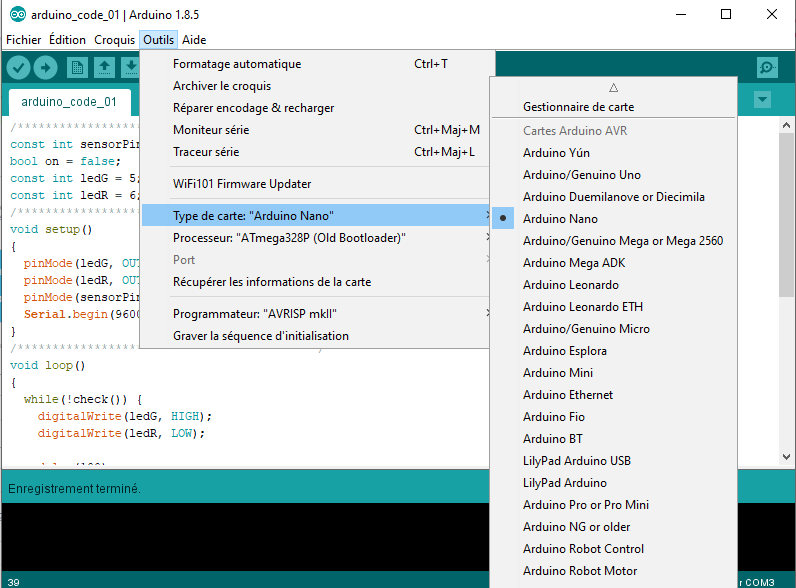Image resolution: width=796 pixels, height=588 pixels.
Task: Select Réparer encodage & recharger
Action: pos(315,108)
